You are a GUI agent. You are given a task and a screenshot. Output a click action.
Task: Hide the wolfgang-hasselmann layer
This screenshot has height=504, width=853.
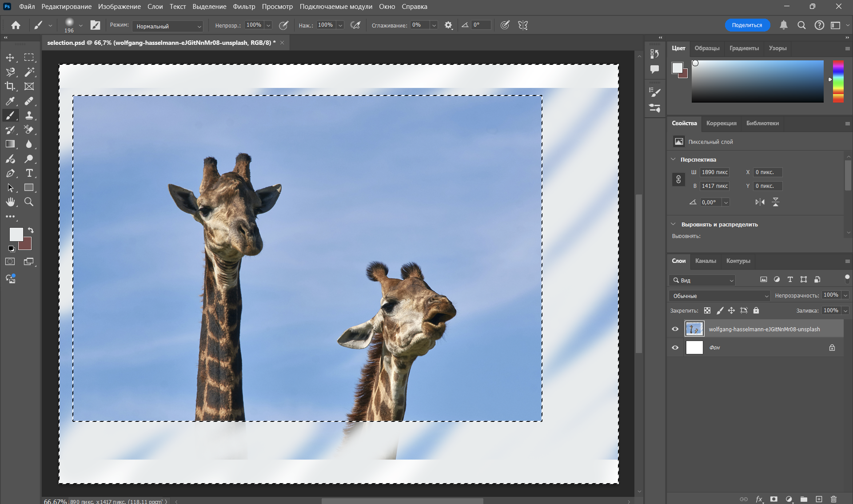(x=675, y=329)
